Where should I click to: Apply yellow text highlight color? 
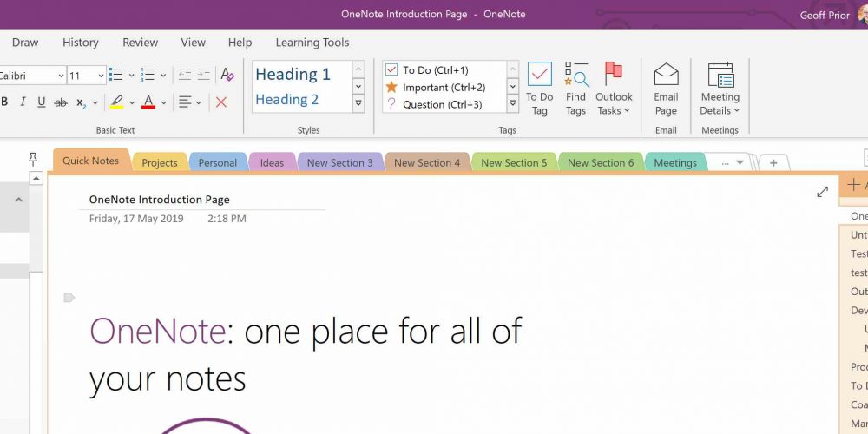point(116,102)
